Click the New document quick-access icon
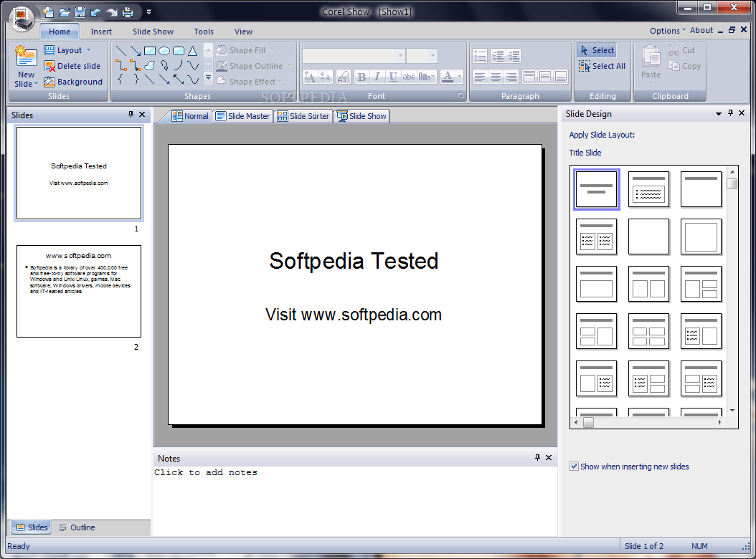Screen dimensions: 756x559 48,12
